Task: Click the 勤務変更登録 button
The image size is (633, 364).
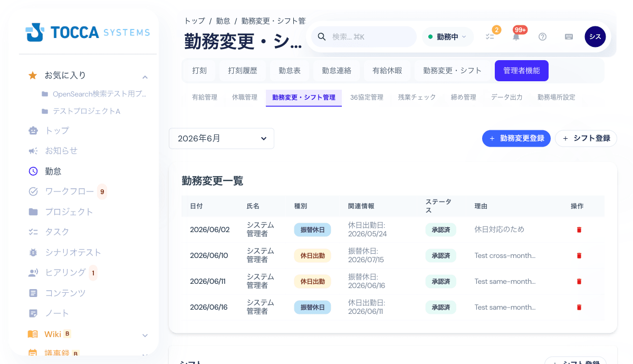Action: [516, 138]
